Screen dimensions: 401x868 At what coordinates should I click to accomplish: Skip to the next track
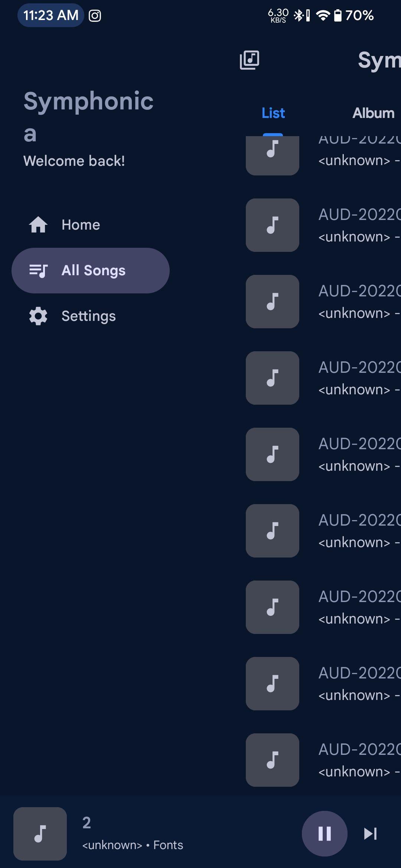pos(370,834)
